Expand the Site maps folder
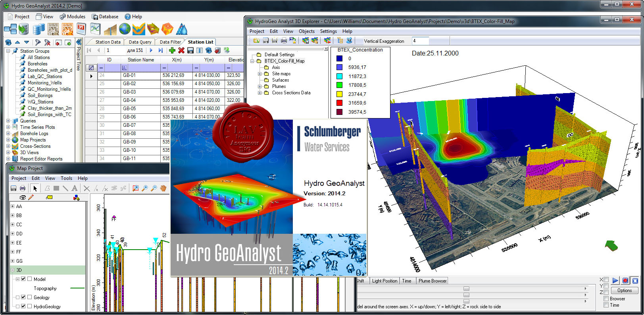The width and height of the screenshot is (644, 315). coord(260,74)
